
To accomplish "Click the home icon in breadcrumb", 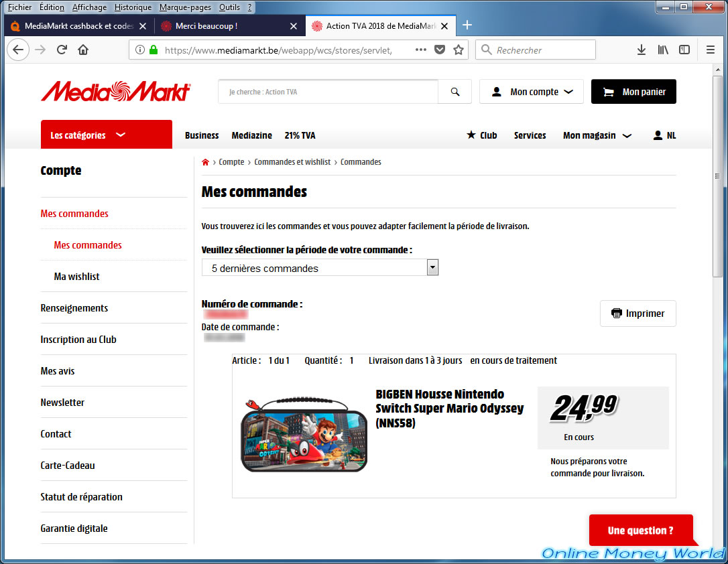I will point(205,162).
